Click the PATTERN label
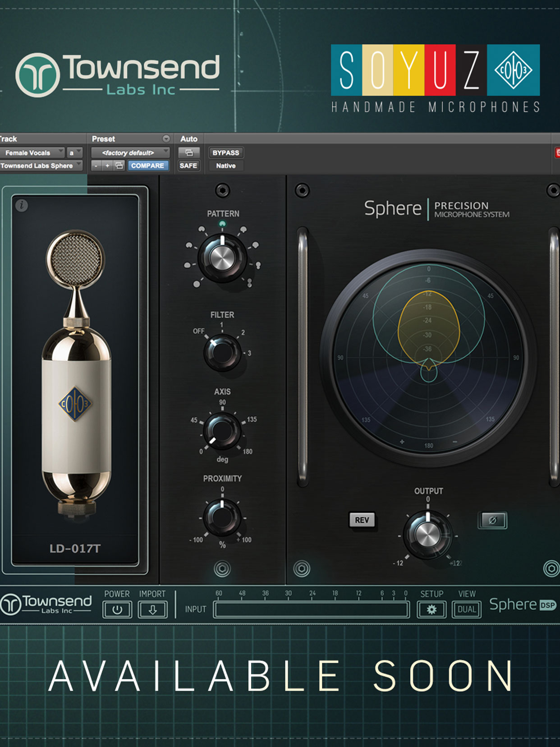This screenshot has height=747, width=560. tap(223, 214)
